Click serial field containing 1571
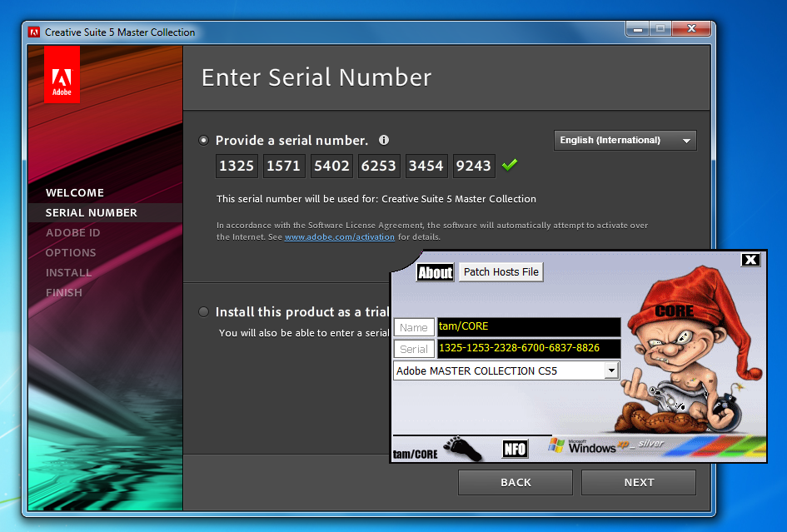Image resolution: width=787 pixels, height=532 pixels. point(284,167)
